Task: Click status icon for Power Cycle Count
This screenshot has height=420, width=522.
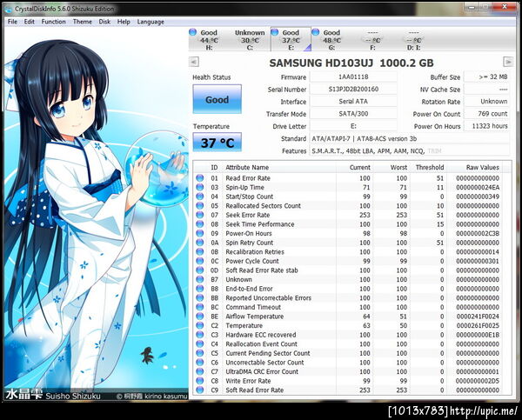Action: click(200, 261)
